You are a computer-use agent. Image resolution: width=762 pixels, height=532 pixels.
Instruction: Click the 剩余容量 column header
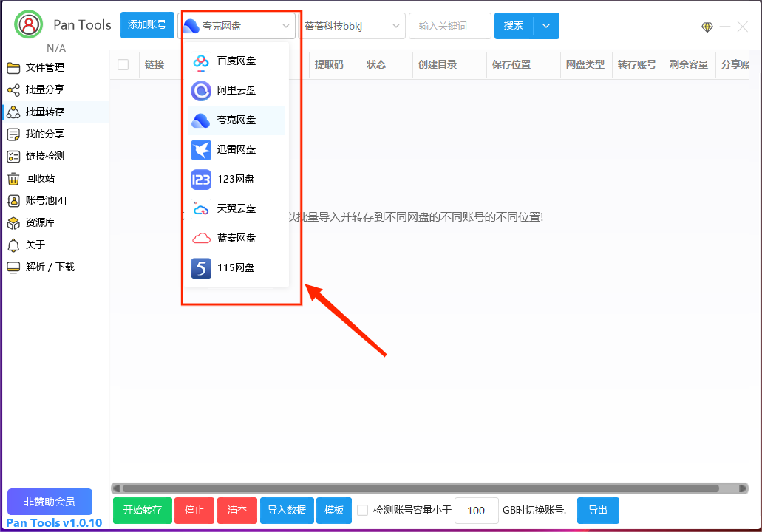(x=689, y=64)
